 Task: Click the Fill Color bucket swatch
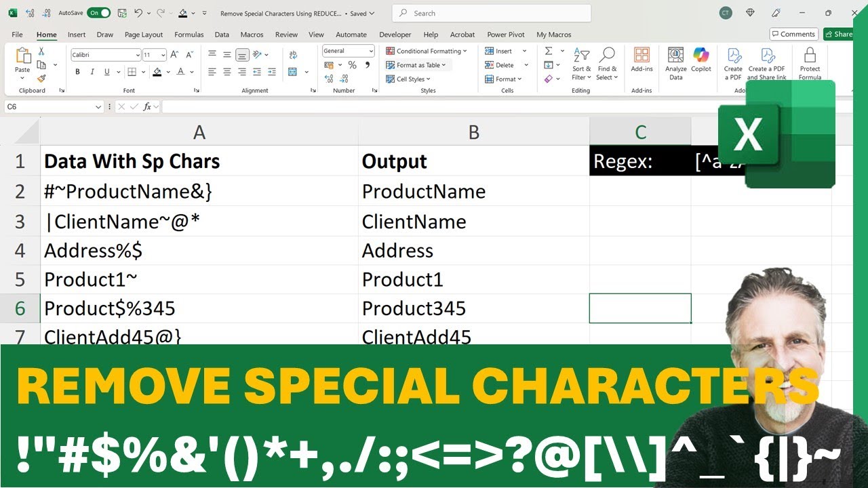157,72
